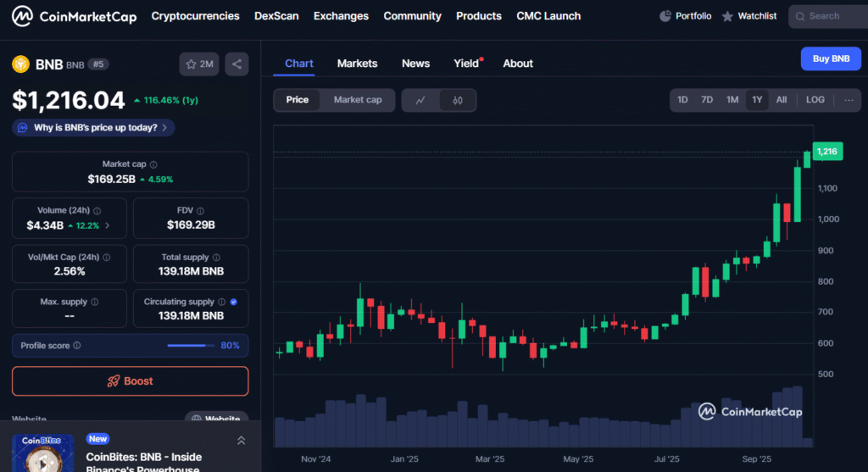The image size is (868, 472).
Task: Click the Profile score info icon
Action: click(x=77, y=345)
